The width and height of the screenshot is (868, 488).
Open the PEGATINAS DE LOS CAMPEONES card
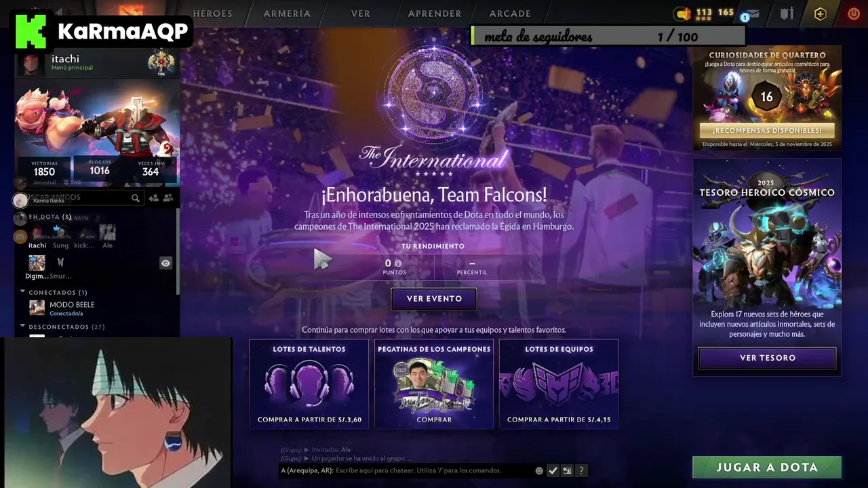tap(434, 384)
